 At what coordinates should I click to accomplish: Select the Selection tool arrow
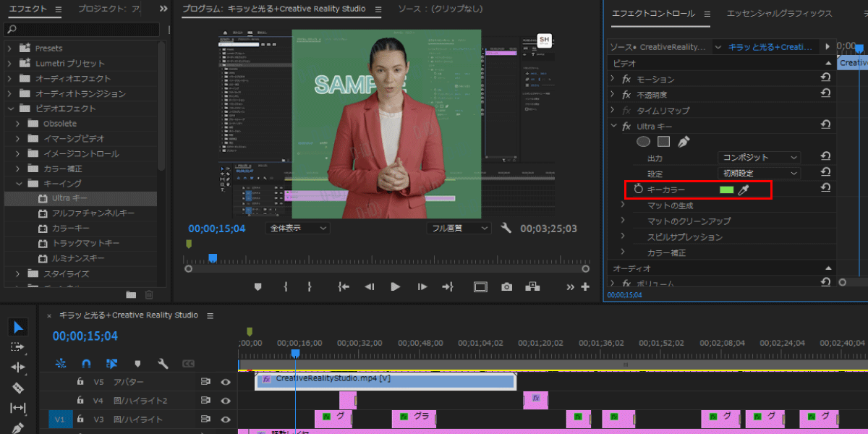18,327
